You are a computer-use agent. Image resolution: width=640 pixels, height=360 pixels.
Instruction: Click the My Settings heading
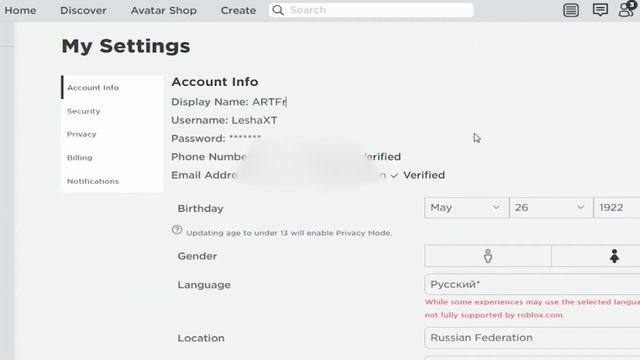pos(126,46)
